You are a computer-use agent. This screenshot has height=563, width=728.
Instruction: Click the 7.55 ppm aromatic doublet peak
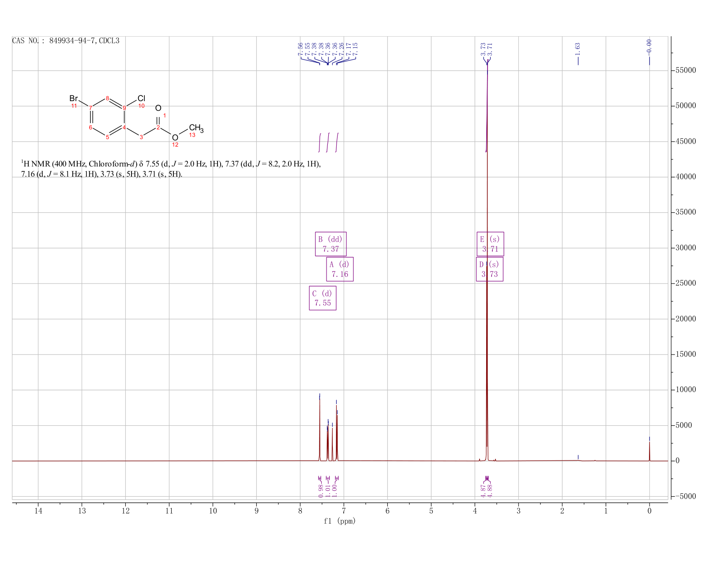(x=319, y=428)
